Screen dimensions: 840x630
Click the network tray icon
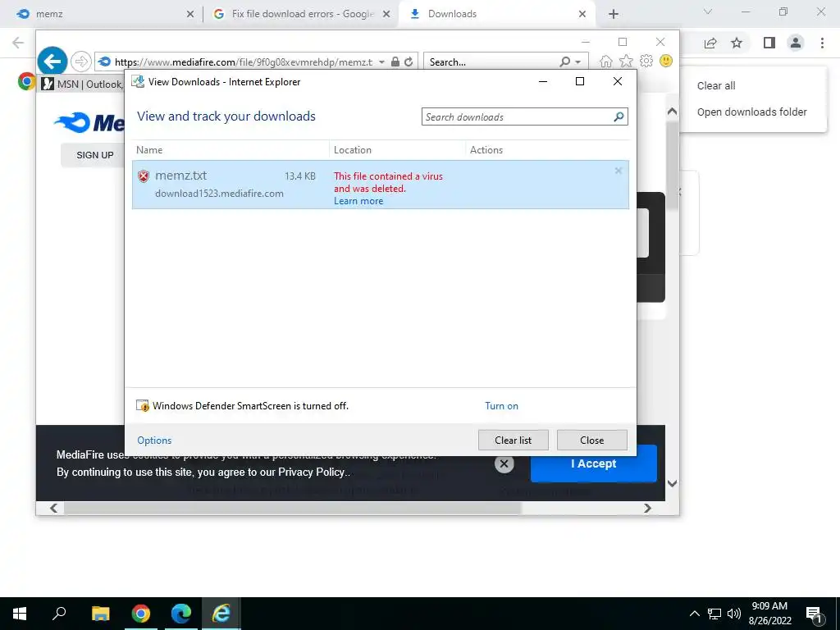click(714, 614)
